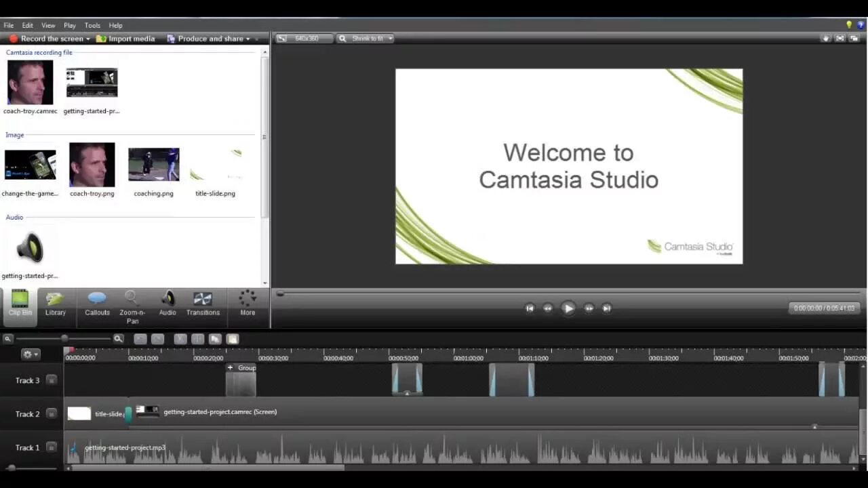
Task: Rewind the preview playback
Action: pos(548,308)
